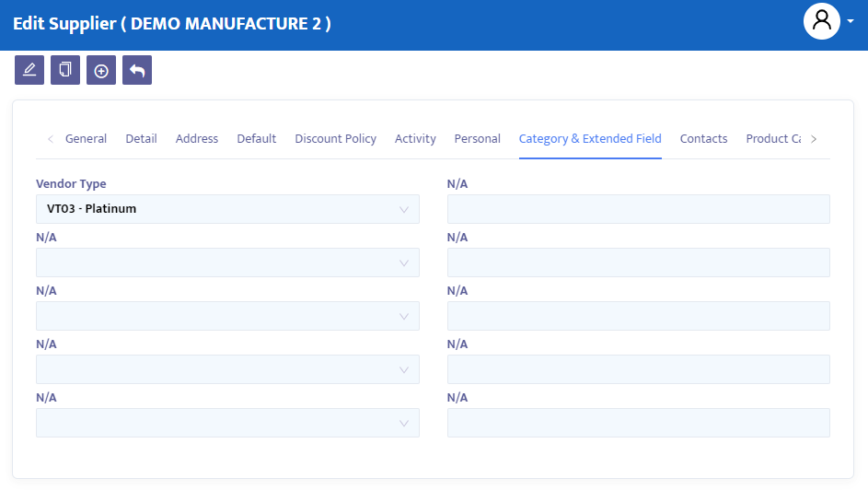Switch to the Discount Policy tab
Screen dimensions: 868x490
tap(335, 139)
